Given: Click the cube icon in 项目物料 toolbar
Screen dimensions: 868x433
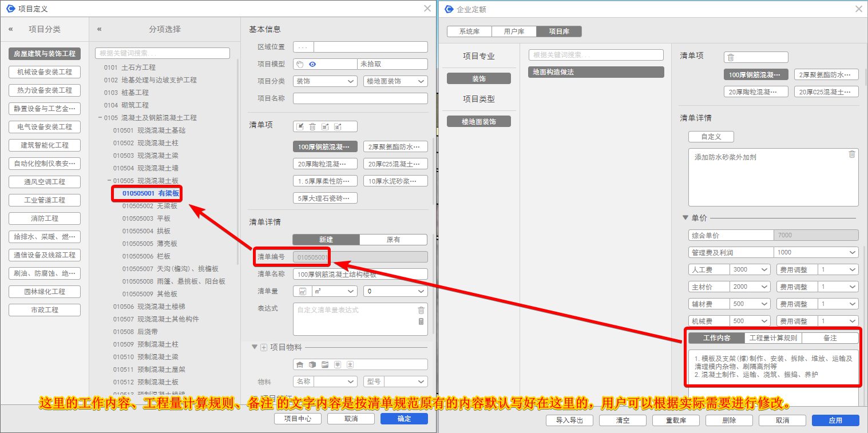Looking at the screenshot, I should point(312,364).
